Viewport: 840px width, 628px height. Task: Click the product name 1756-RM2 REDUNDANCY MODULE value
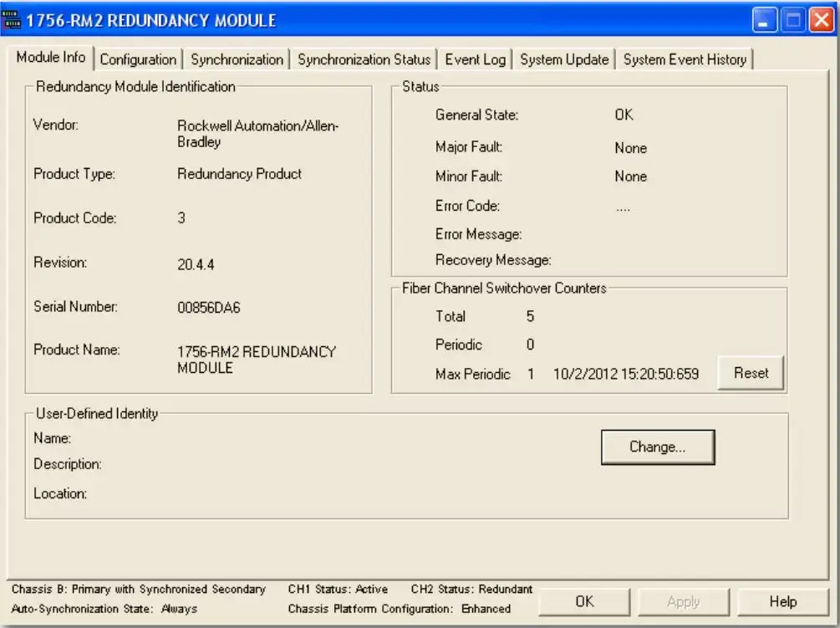(x=257, y=360)
